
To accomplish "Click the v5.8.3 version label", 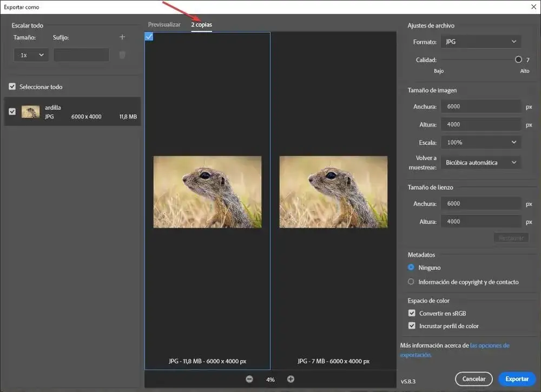I will (408, 381).
